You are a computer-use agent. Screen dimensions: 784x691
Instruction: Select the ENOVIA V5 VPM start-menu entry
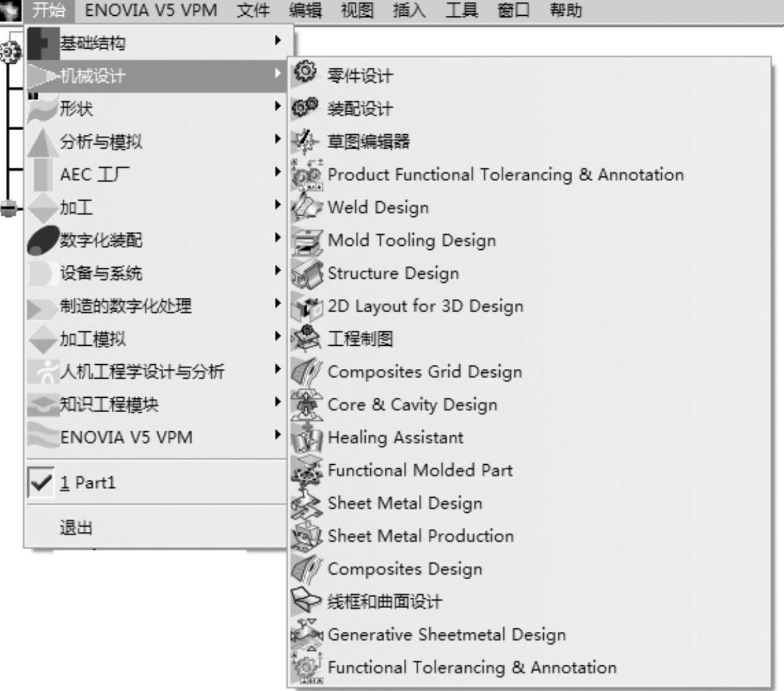[156, 437]
